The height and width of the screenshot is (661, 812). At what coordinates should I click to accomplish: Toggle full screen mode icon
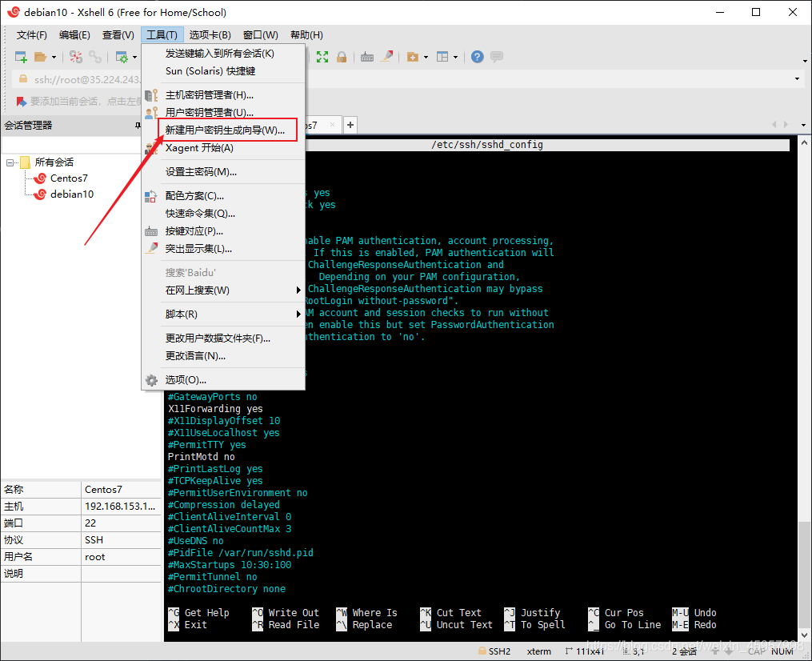click(x=322, y=57)
